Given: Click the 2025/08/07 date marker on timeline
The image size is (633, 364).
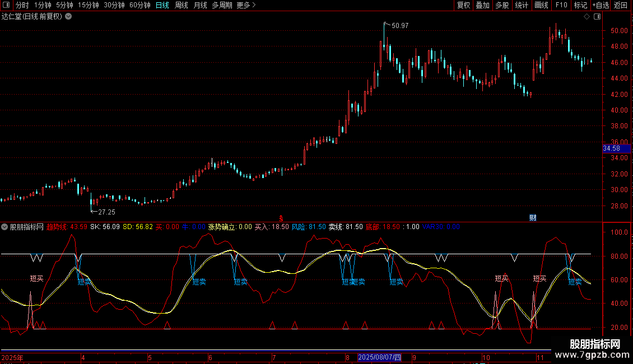Looking at the screenshot, I should coord(379,357).
